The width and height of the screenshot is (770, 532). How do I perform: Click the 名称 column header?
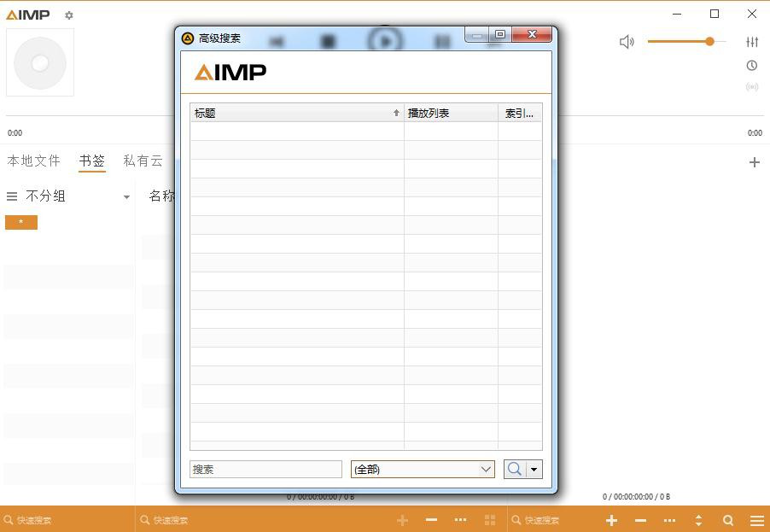tap(161, 196)
